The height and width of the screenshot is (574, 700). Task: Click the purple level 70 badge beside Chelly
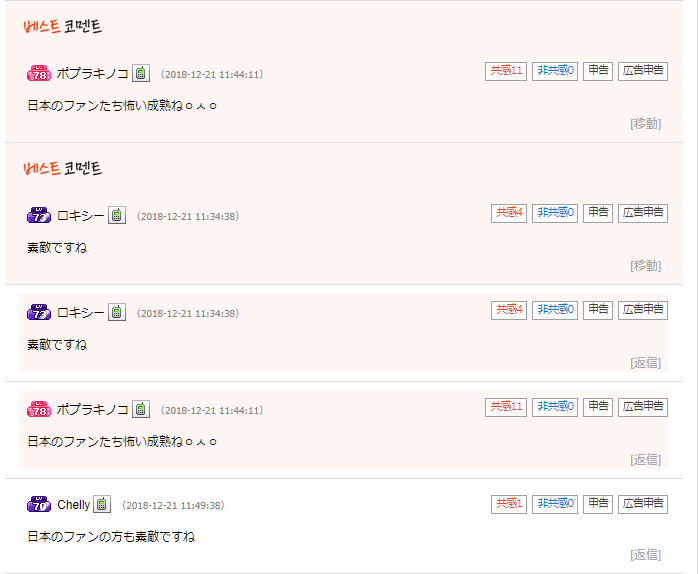[x=39, y=504]
